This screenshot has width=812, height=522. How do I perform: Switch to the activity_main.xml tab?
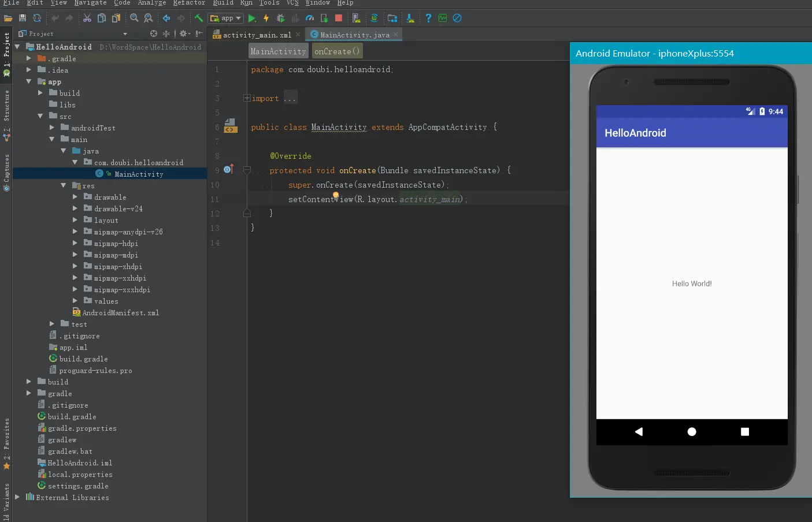pyautogui.click(x=257, y=35)
